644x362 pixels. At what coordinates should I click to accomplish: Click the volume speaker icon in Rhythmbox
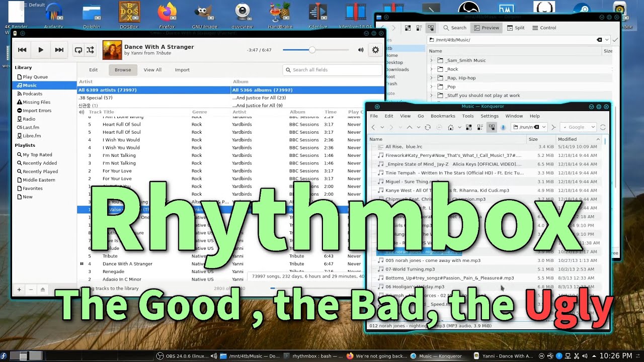coord(361,50)
